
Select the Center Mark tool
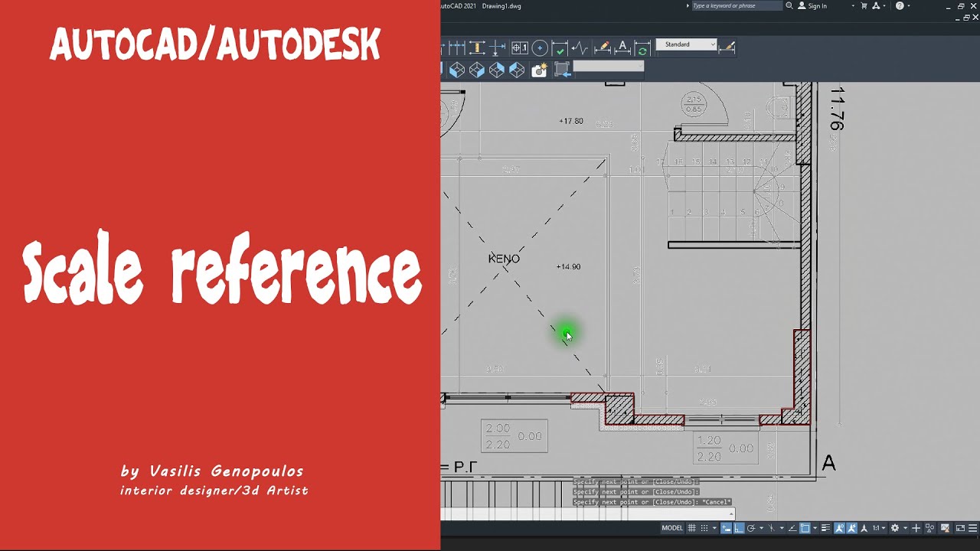[x=540, y=48]
